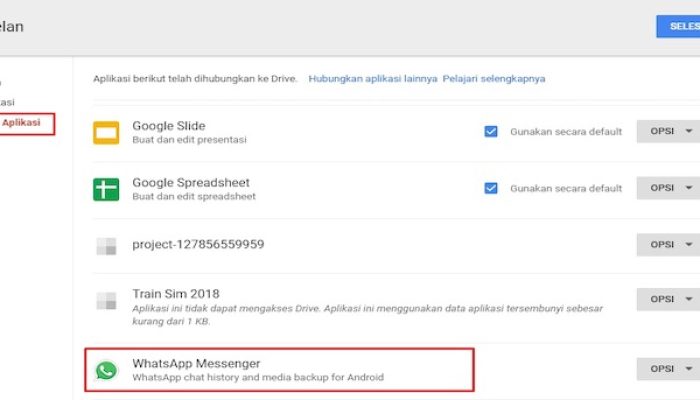The image size is (700, 400).
Task: Click the Google Spreadsheet app name
Action: tap(191, 183)
